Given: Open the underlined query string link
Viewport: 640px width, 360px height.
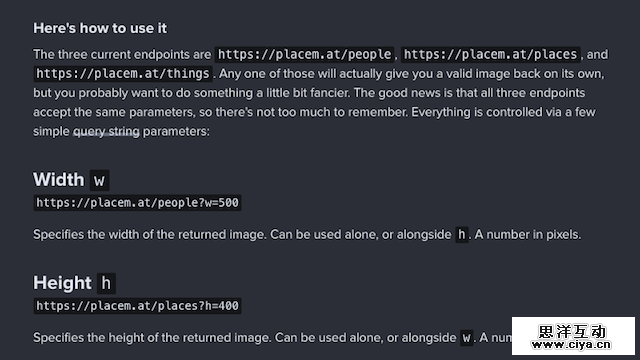Looking at the screenshot, I should coord(106,131).
